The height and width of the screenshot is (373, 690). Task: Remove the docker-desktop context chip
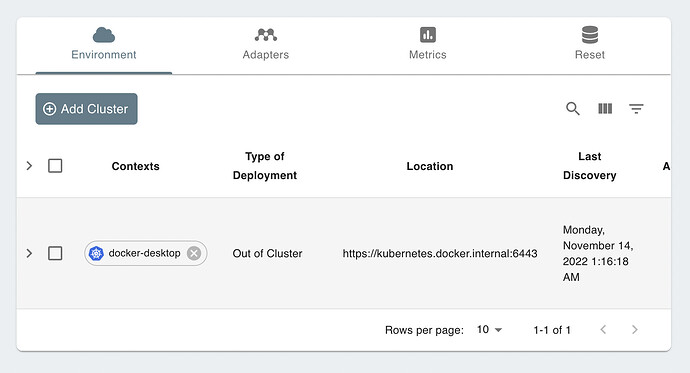tap(194, 253)
